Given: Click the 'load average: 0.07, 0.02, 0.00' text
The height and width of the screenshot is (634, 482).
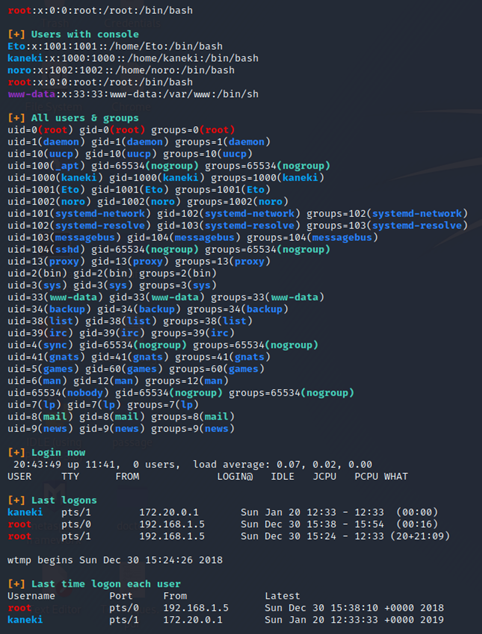Looking at the screenshot, I should 282,464.
